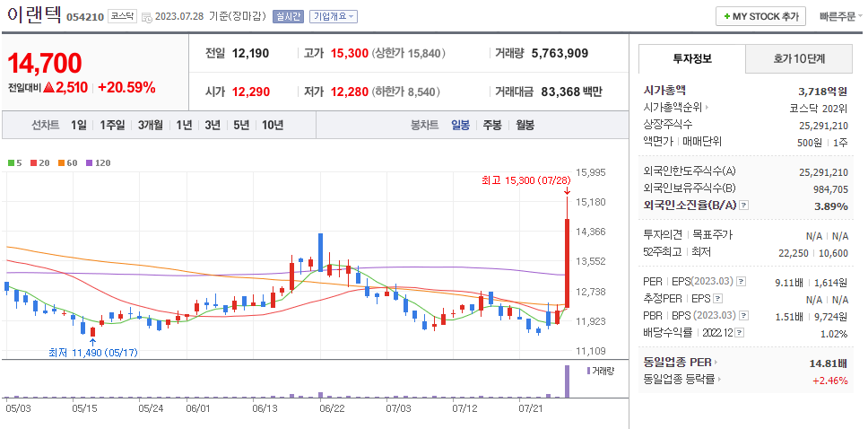Open 동일업종 PER link
Screen dimensions: 868x429
pyautogui.click(x=681, y=363)
